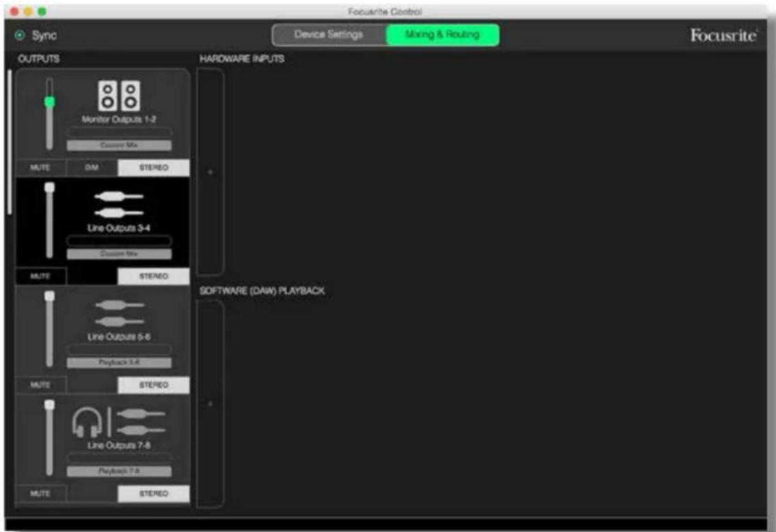This screenshot has height=532, width=776.
Task: Open Custom Mix source dropdown for Line Outputs 3-4
Action: click(119, 254)
